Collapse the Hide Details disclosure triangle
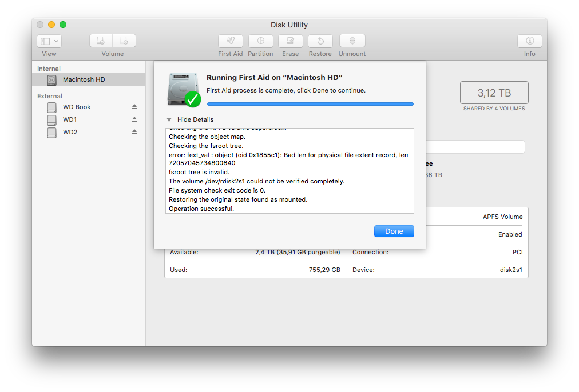The height and width of the screenshot is (392, 579). coord(169,119)
